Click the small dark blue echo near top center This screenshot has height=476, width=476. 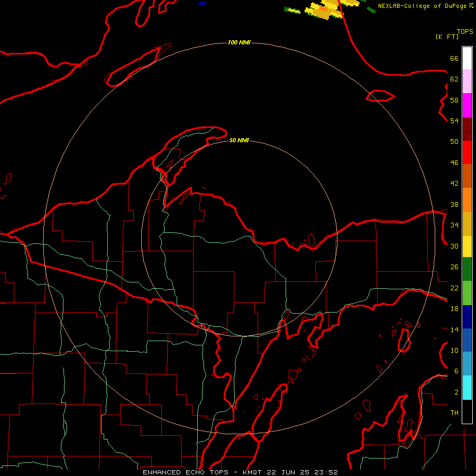coord(202,3)
